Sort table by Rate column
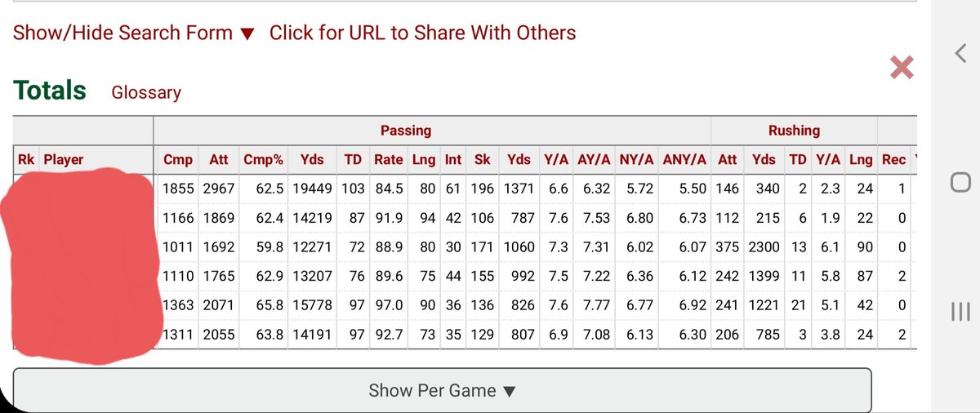 tap(388, 160)
